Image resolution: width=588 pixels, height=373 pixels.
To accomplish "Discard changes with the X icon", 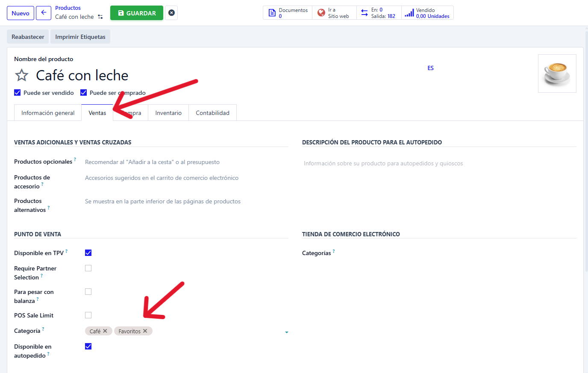I will tap(171, 13).
